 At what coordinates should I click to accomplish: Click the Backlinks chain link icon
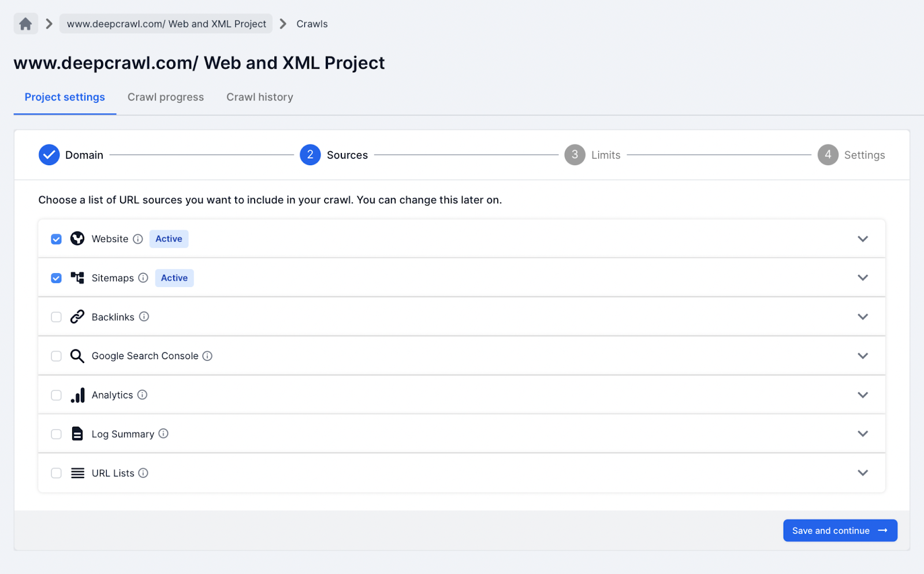coord(77,316)
